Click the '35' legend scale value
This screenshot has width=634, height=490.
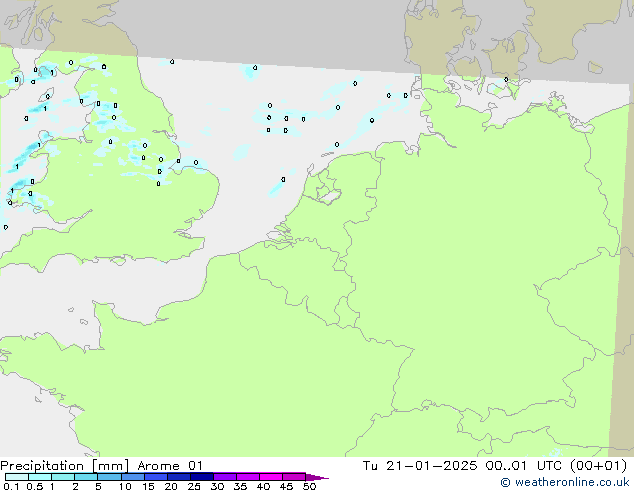tap(240, 486)
